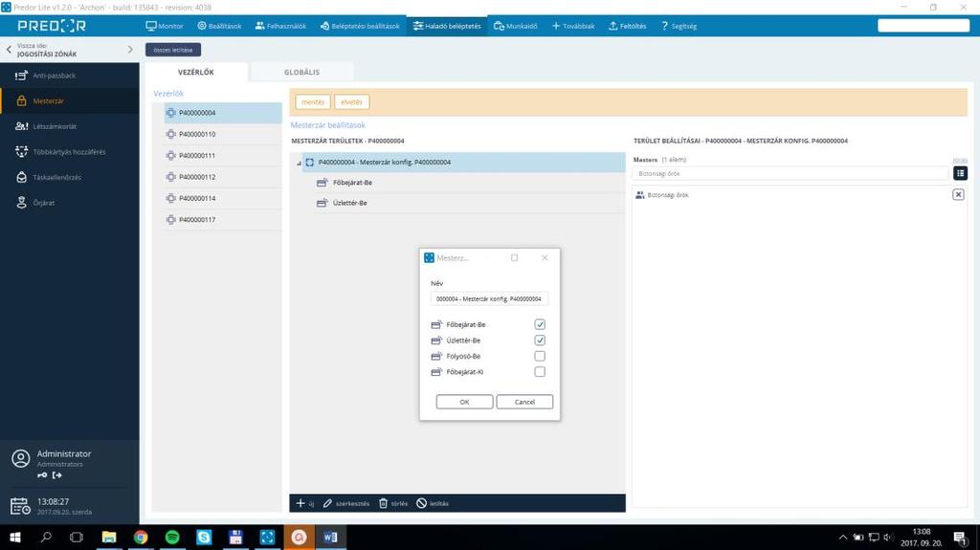Remove Biztonsági őrök with the X icon
The width and height of the screenshot is (980, 550).
pyautogui.click(x=958, y=194)
